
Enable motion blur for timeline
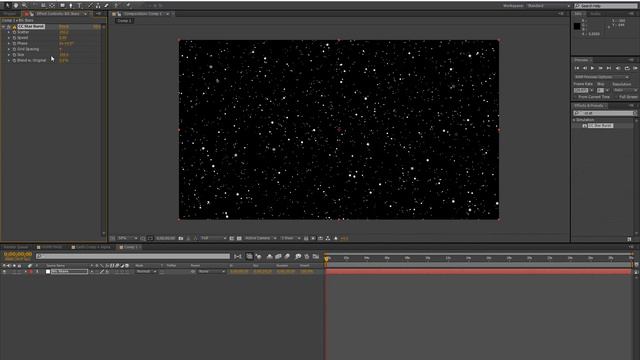287,256
